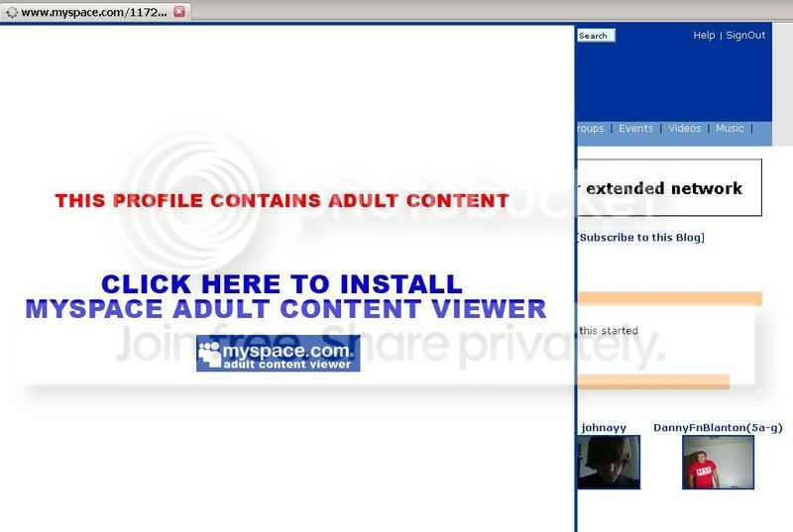Image resolution: width=793 pixels, height=532 pixels.
Task: Click the myspace.com adult content viewer banner
Action: click(279, 353)
